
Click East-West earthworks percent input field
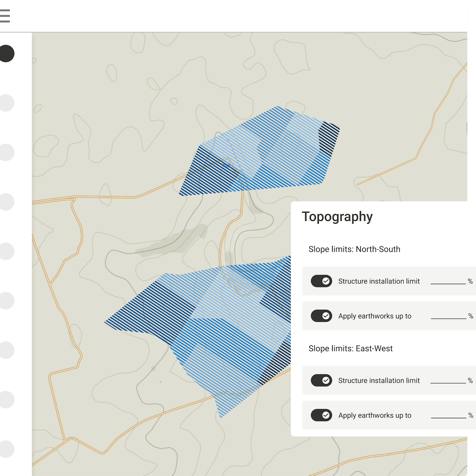(448, 414)
